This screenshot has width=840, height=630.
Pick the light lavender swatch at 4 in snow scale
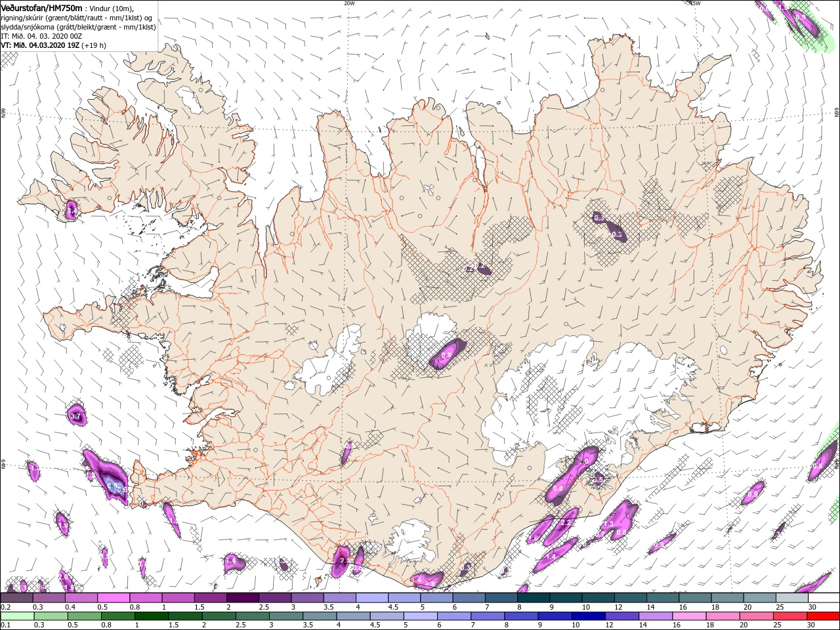[371, 598]
